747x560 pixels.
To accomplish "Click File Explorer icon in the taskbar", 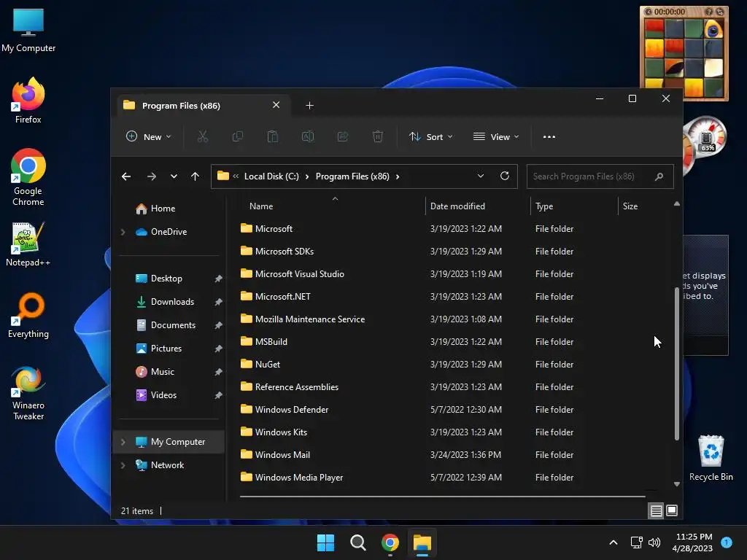I will pos(422,542).
